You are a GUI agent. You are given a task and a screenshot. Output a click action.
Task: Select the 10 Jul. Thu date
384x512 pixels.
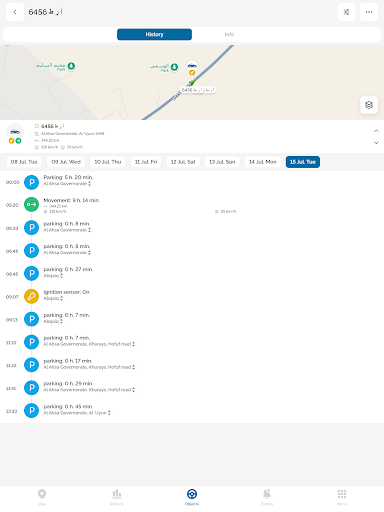coord(108,162)
